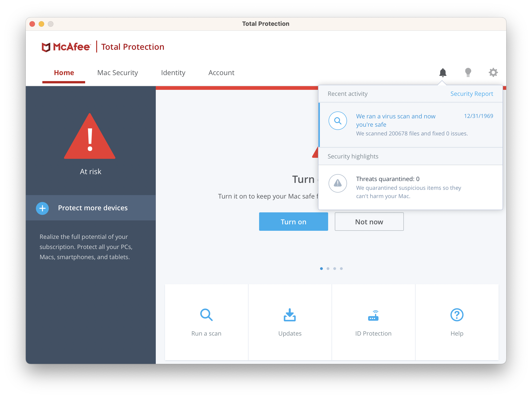This screenshot has width=532, height=398.
Task: Click the Home tab
Action: (64, 72)
